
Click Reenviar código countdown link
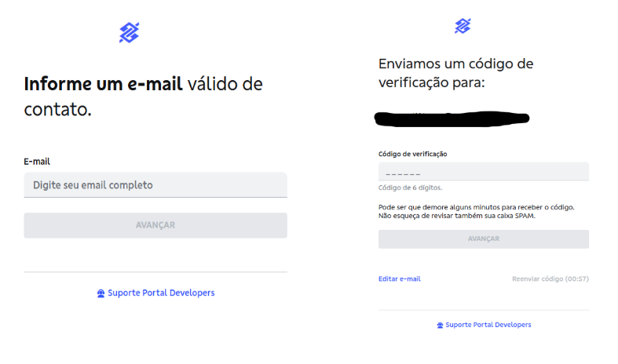point(550,279)
